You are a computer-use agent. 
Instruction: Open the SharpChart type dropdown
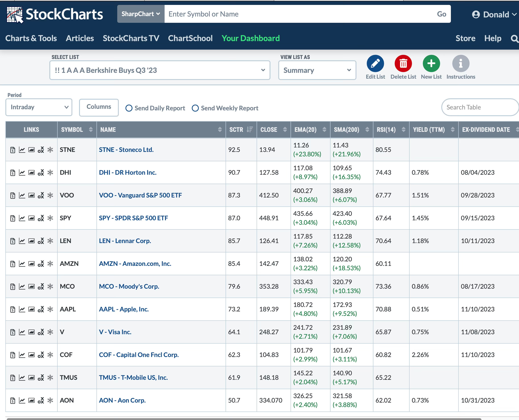pyautogui.click(x=141, y=14)
